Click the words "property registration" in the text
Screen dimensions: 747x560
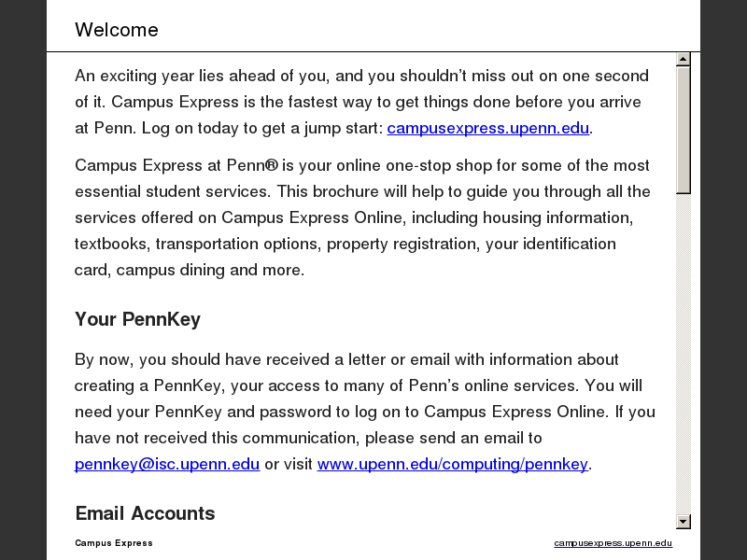pyautogui.click(x=393, y=244)
